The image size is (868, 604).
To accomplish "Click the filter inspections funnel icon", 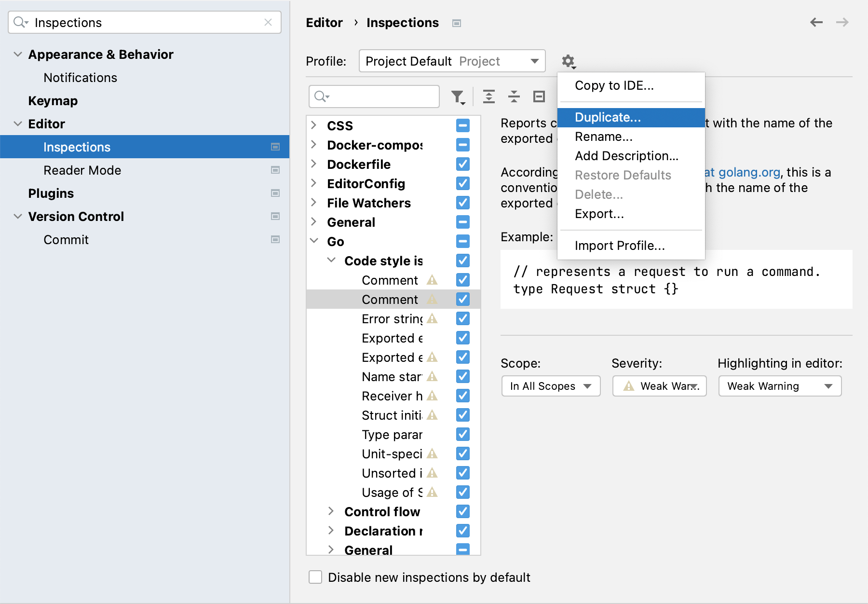I will [458, 97].
